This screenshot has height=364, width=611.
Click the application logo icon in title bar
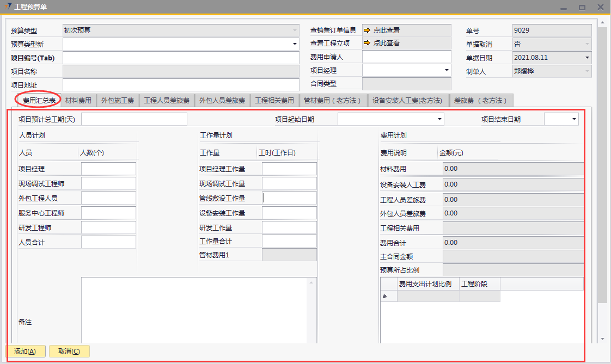pyautogui.click(x=7, y=7)
